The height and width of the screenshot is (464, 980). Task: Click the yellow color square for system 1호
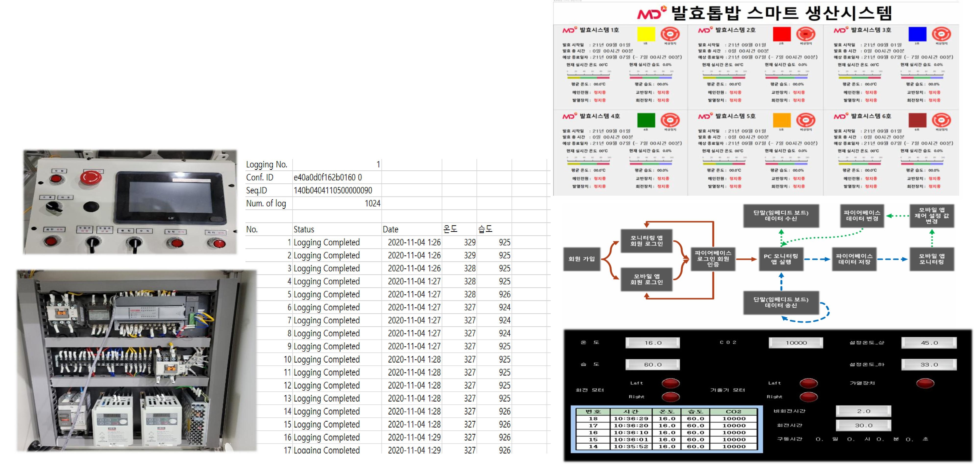646,34
